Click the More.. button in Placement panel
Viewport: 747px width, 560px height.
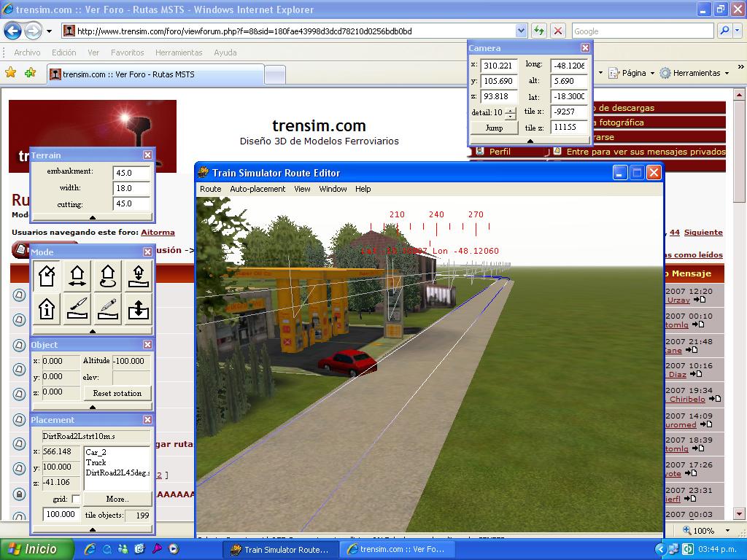point(117,499)
